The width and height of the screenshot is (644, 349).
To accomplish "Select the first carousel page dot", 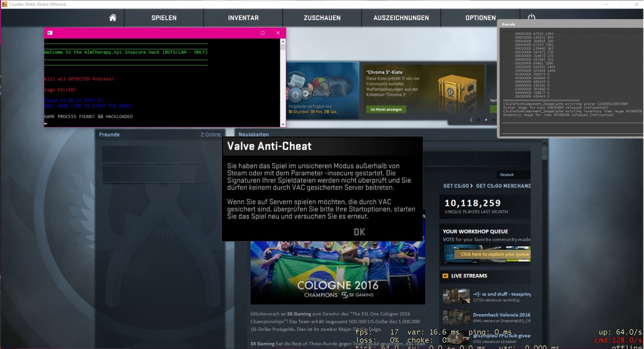I will (477, 120).
